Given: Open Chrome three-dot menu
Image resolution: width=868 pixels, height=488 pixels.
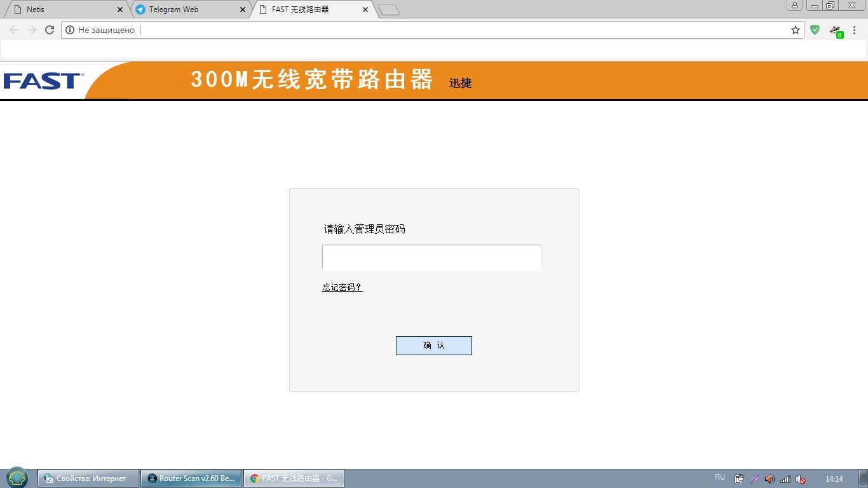Looking at the screenshot, I should click(x=855, y=30).
